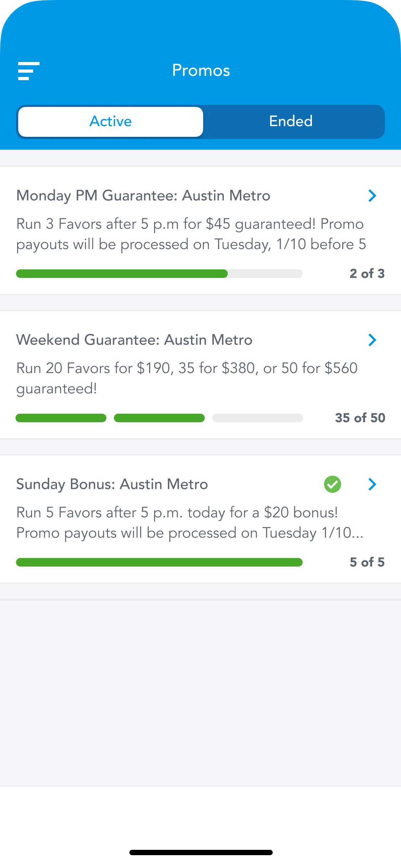
Task: Open the hamburger menu icon
Action: click(x=29, y=71)
